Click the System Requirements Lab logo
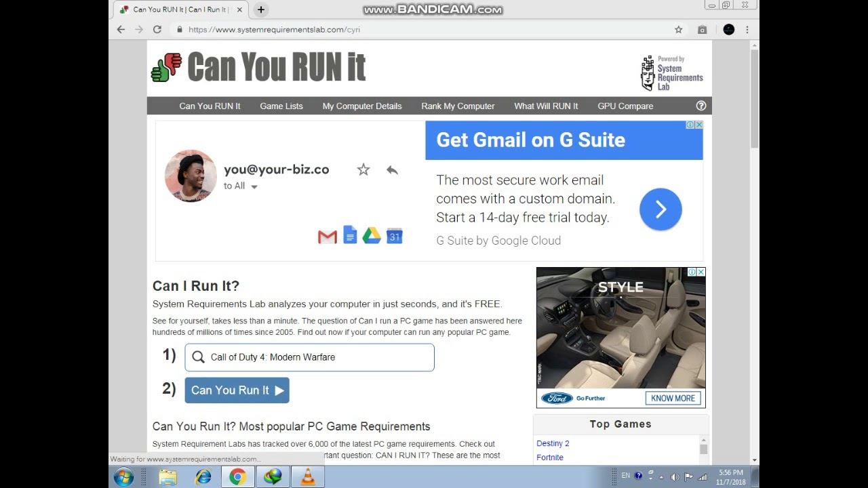The width and height of the screenshot is (868, 488). point(671,73)
